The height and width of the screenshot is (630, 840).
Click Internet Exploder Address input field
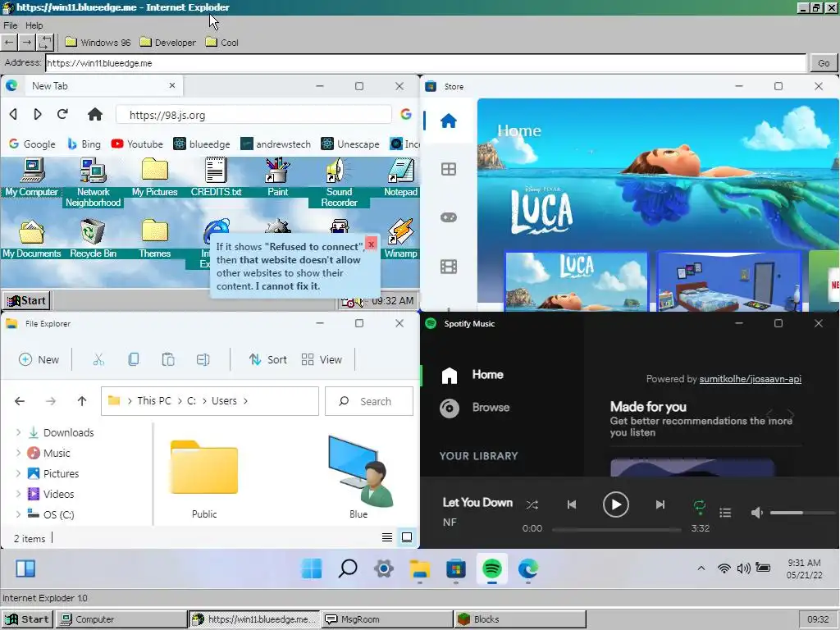426,62
